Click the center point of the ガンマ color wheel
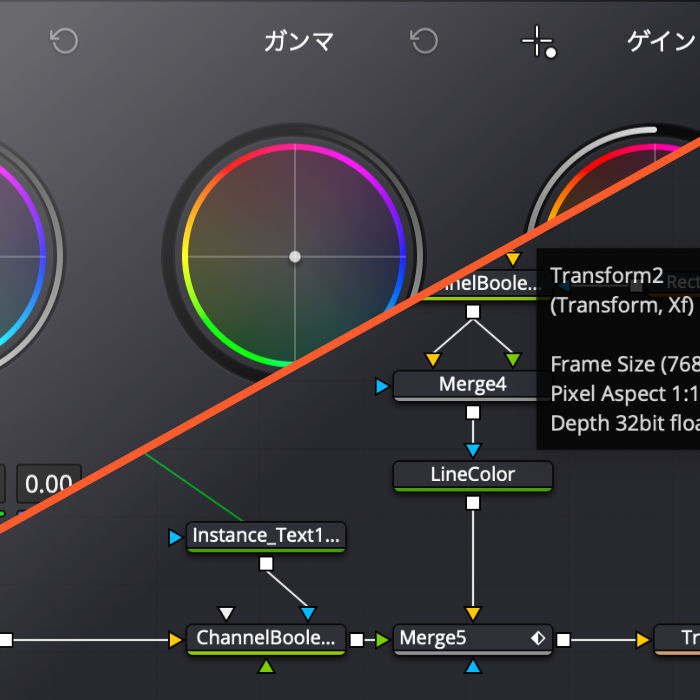The image size is (700, 700). click(x=295, y=257)
